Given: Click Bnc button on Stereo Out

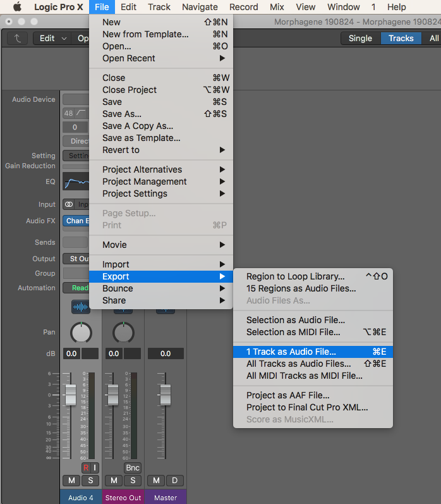Looking at the screenshot, I should pos(133,468).
